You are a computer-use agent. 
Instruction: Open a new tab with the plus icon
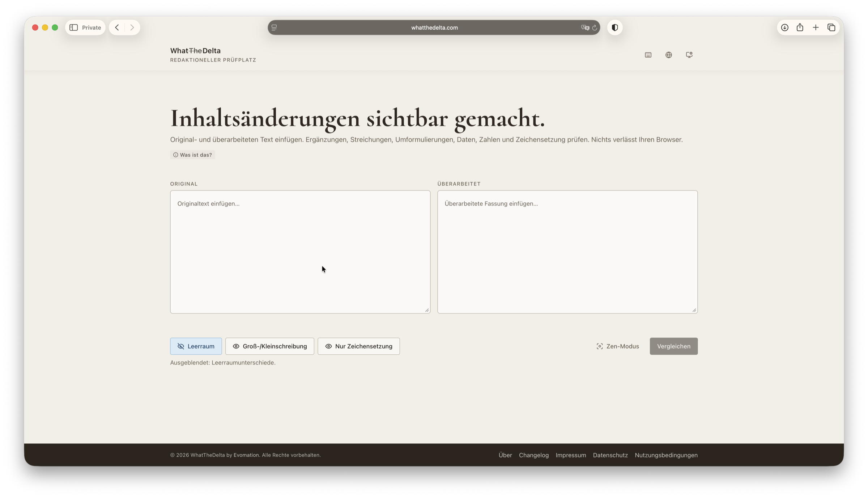click(x=816, y=27)
